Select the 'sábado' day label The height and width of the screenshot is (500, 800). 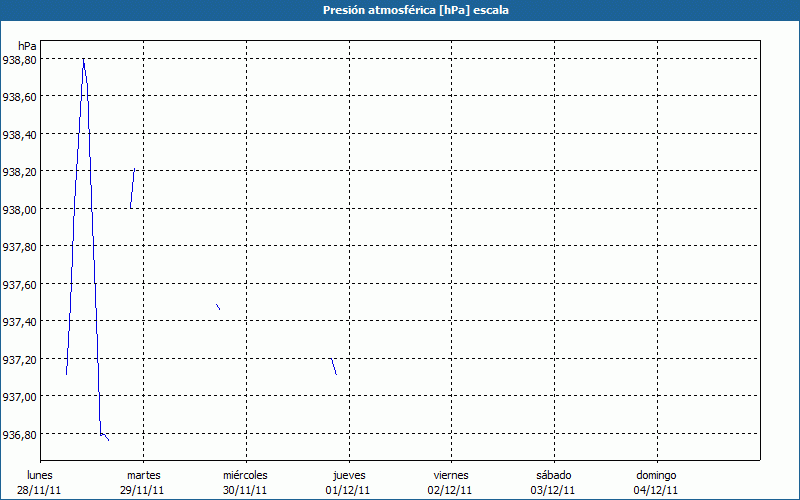tap(554, 475)
